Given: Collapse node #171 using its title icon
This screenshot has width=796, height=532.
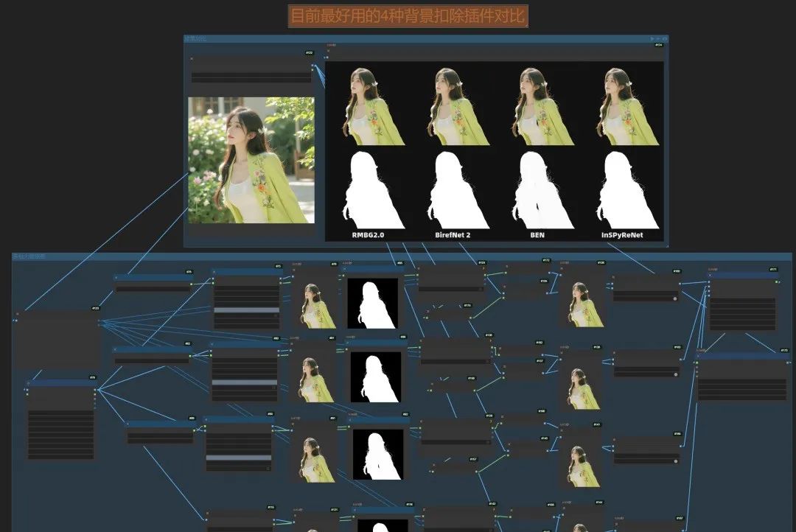Looking at the screenshot, I should click(x=711, y=275).
